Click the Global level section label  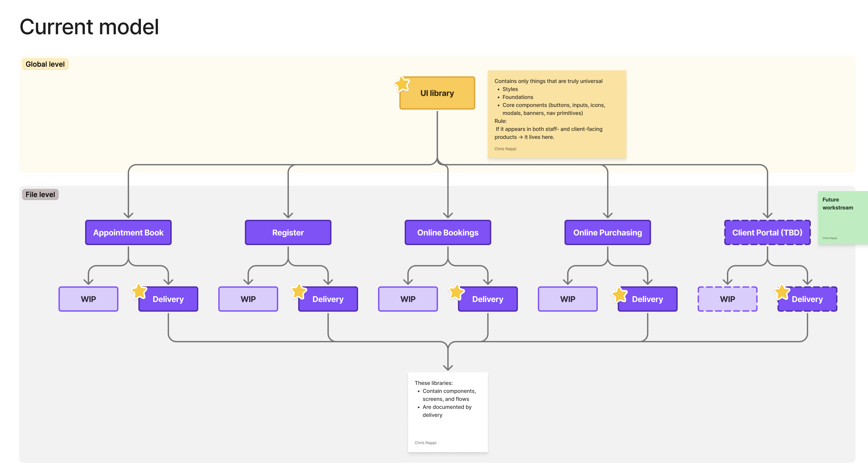[45, 64]
